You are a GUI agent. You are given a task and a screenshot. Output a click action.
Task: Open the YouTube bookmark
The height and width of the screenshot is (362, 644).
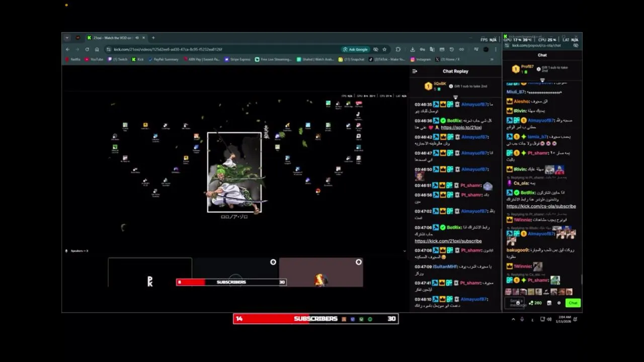click(x=94, y=59)
